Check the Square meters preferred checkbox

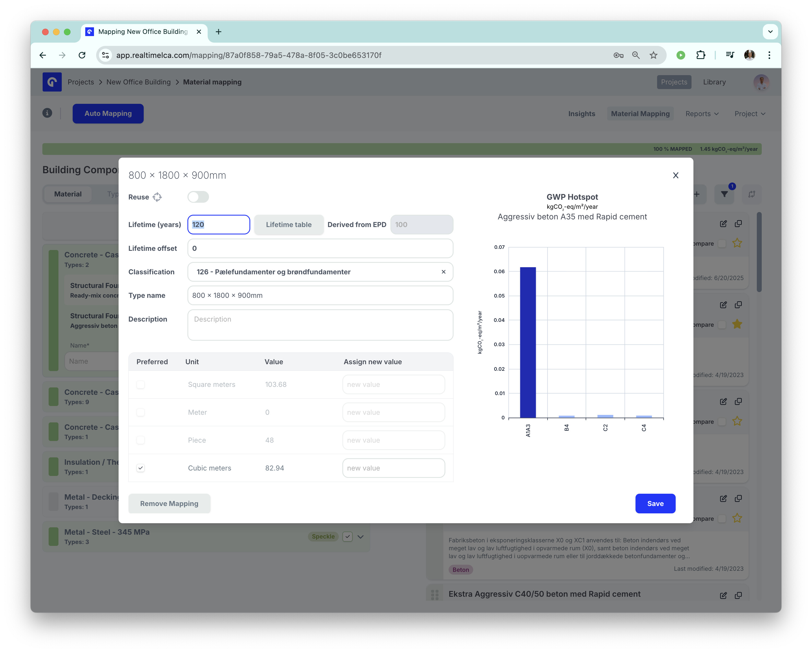click(x=140, y=384)
